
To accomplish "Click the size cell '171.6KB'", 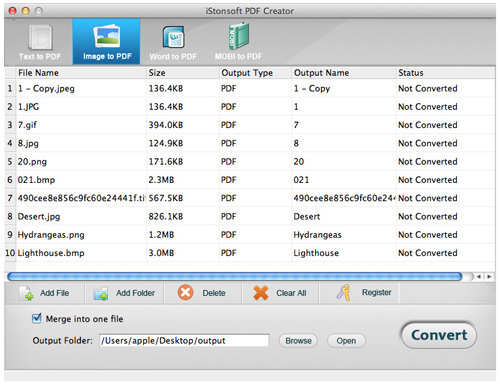I will coord(166,162).
